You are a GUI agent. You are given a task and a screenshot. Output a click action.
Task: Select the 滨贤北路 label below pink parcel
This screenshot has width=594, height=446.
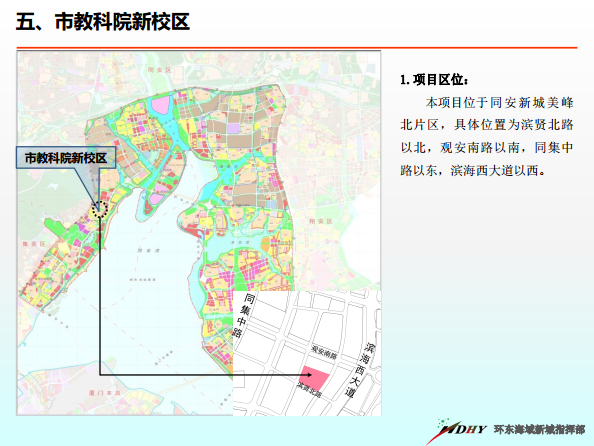point(310,390)
